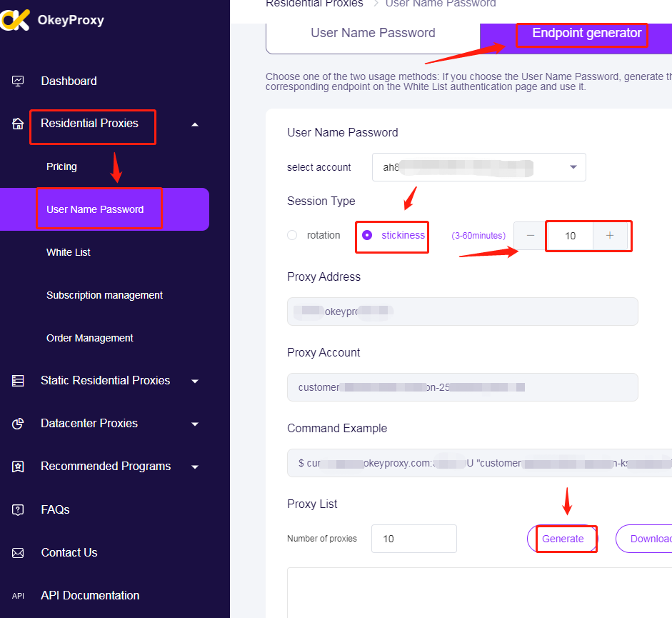
Task: Click the OkeyProxy logo icon
Action: pyautogui.click(x=16, y=20)
